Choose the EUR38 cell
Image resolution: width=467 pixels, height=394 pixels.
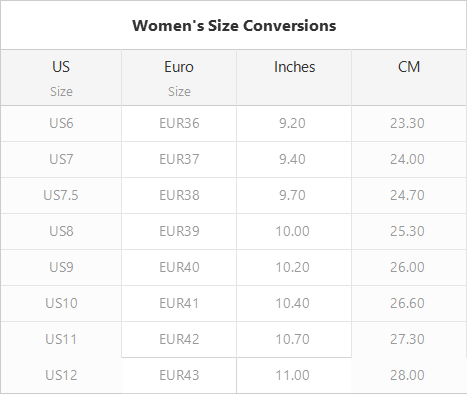(179, 196)
